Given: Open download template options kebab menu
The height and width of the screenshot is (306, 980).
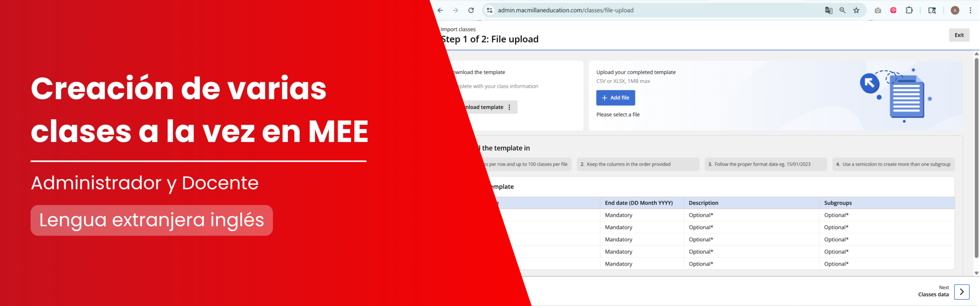Looking at the screenshot, I should pyautogui.click(x=509, y=107).
